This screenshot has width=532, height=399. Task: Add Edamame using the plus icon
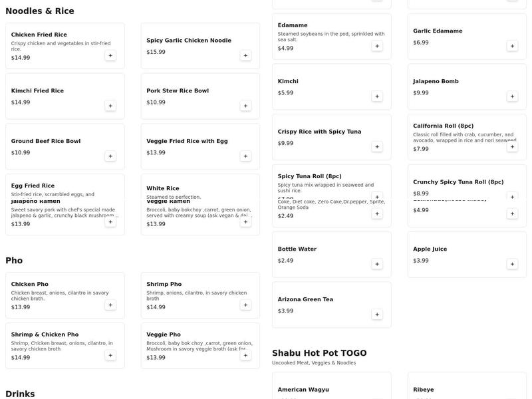pyautogui.click(x=376, y=46)
